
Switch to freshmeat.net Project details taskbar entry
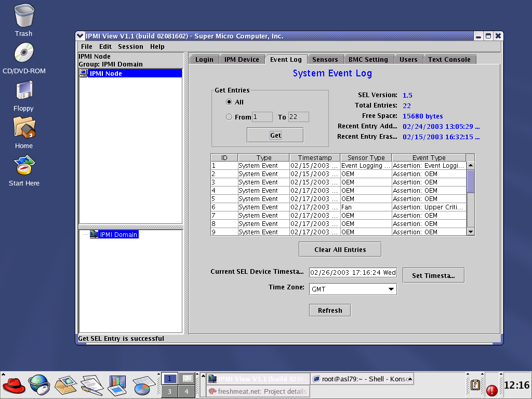coord(258,391)
